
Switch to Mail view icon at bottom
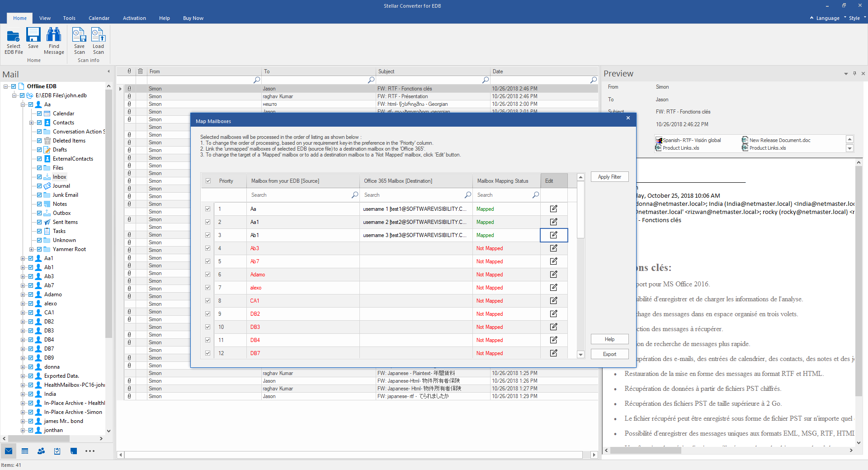9,451
